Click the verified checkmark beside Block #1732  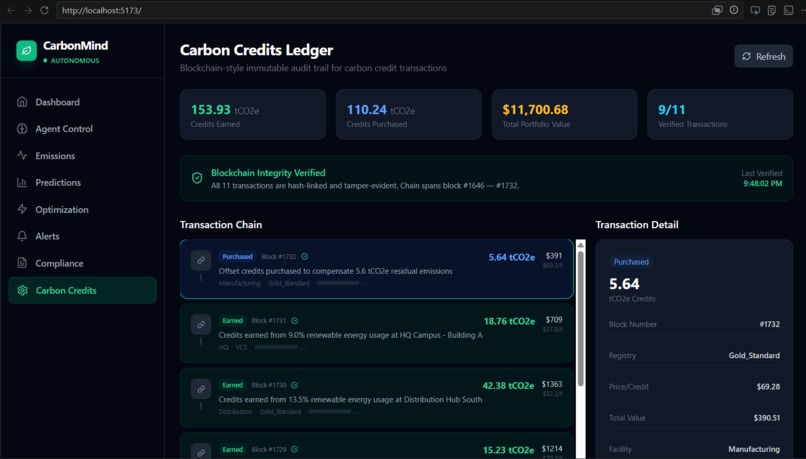[305, 256]
